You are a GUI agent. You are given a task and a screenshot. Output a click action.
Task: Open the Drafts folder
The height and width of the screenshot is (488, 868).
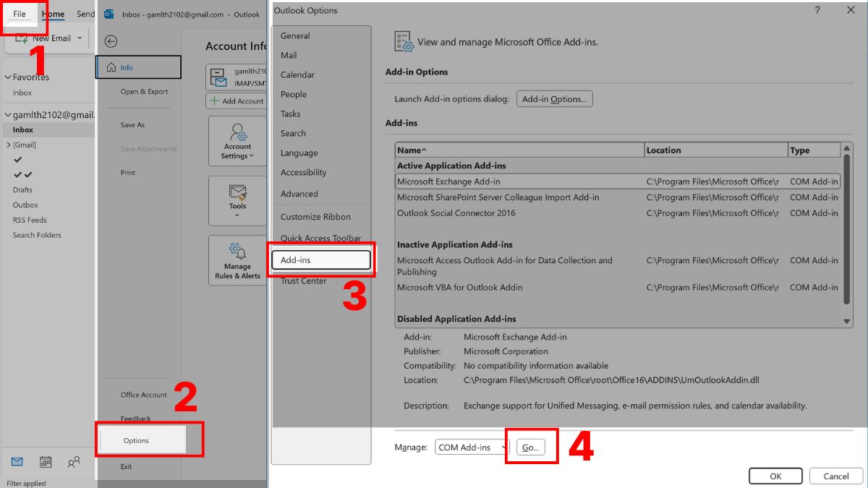22,189
